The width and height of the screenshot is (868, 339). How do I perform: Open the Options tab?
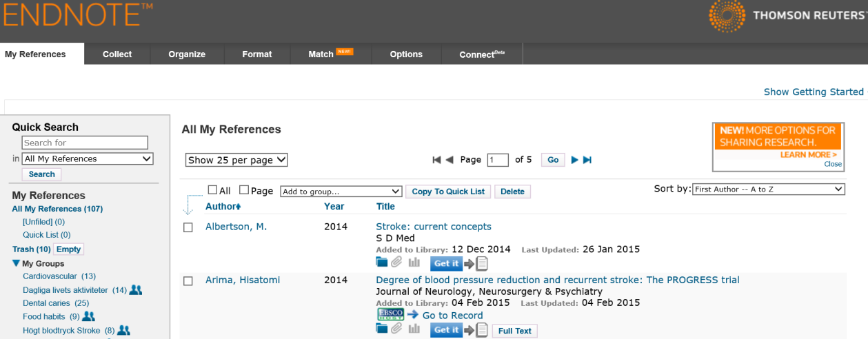click(x=406, y=54)
